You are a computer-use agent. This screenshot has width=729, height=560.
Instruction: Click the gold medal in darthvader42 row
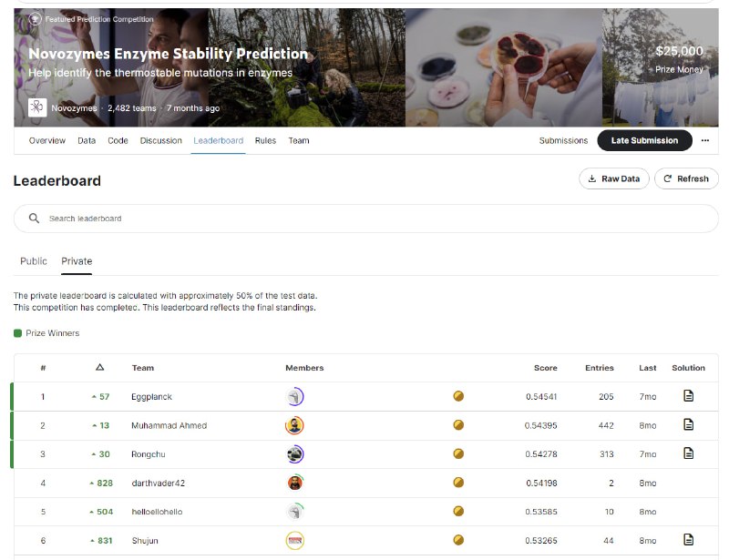458,483
